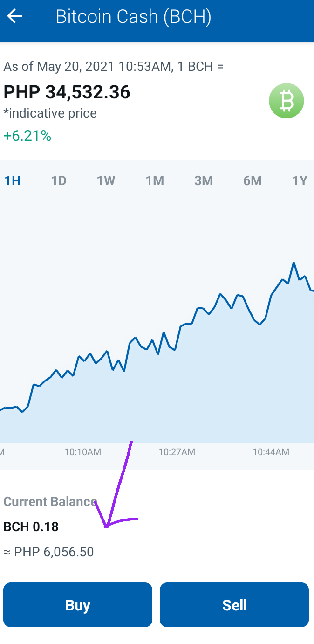Open the Buy BCH screen
The image size is (314, 644).
[x=78, y=605]
